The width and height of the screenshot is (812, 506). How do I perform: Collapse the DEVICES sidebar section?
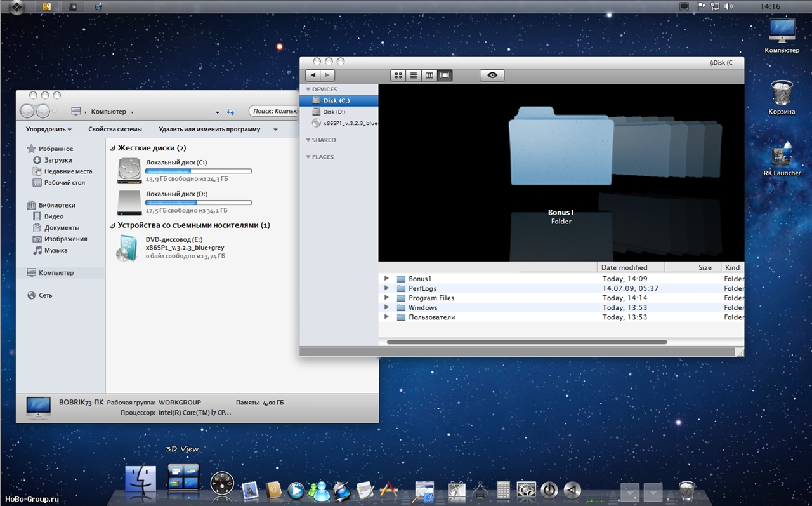[x=308, y=90]
